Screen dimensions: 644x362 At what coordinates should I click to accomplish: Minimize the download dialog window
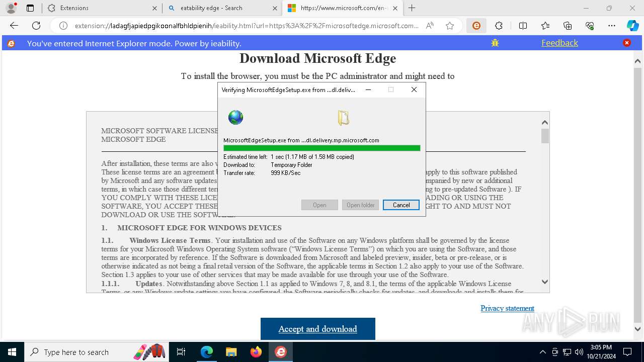368,89
